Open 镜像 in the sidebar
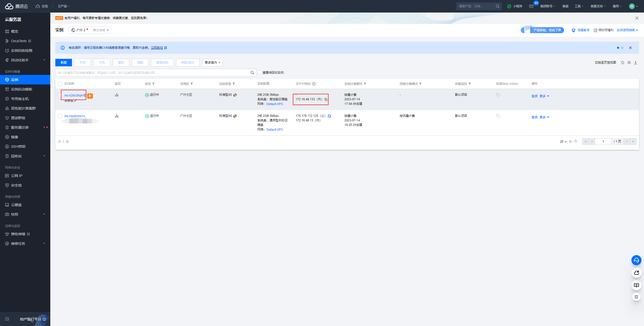Viewport: 644px width, 326px height. (25, 137)
